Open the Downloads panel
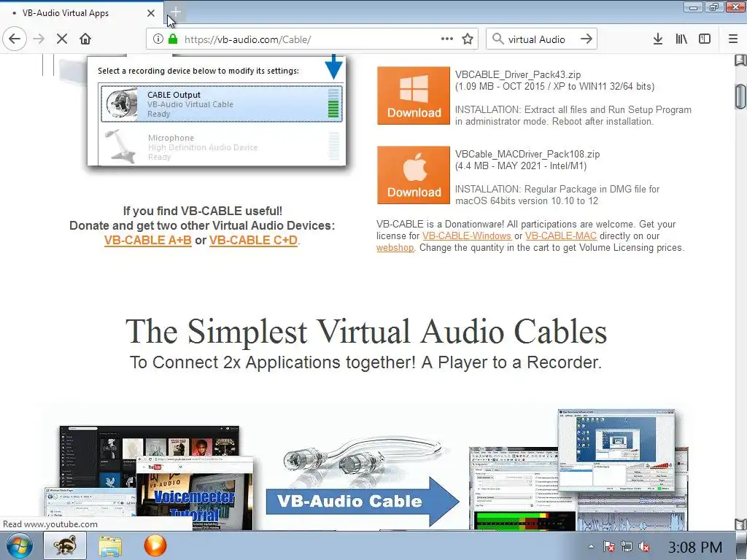 658,39
